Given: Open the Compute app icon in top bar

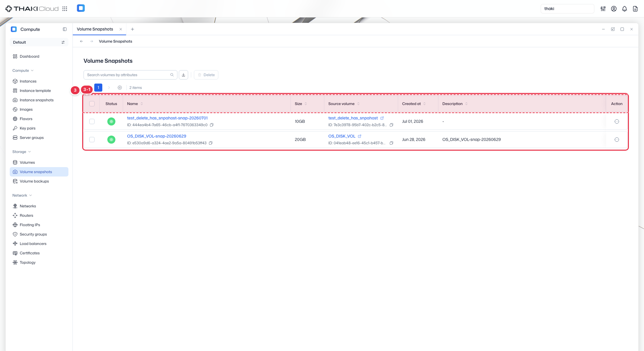Looking at the screenshot, I should tap(81, 8).
